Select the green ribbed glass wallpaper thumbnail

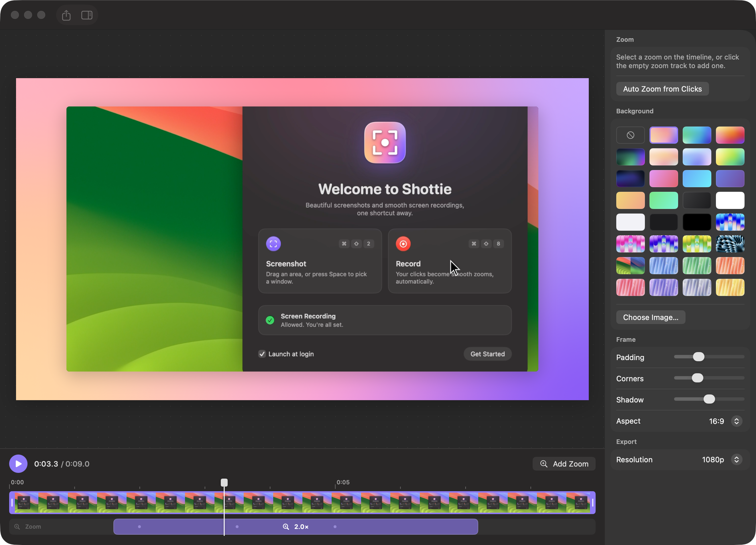697,266
